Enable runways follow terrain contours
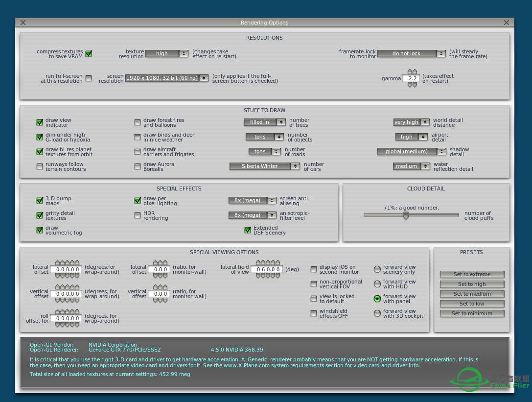 point(40,166)
